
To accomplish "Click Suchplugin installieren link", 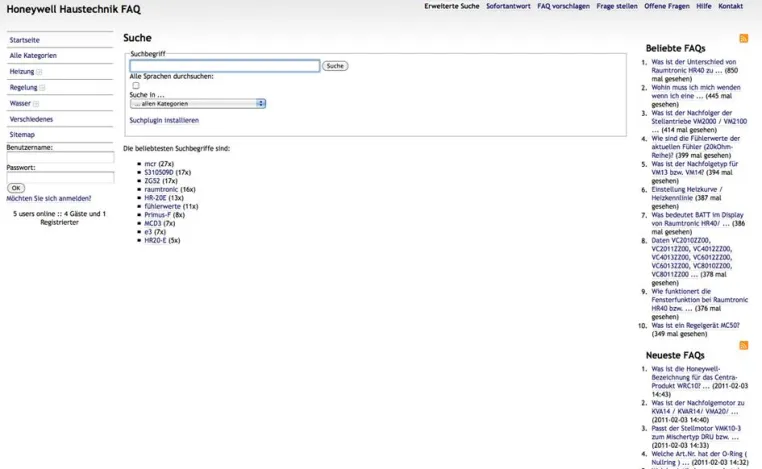I will point(164,120).
